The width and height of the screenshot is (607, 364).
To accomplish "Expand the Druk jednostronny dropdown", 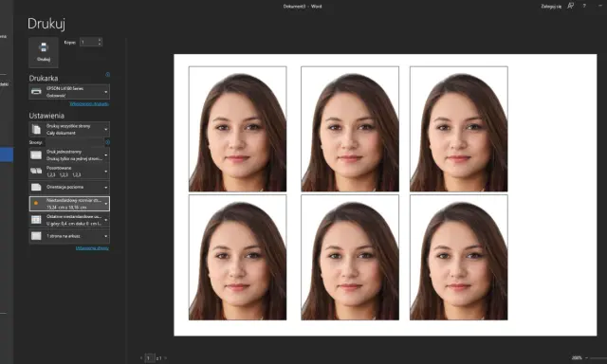I will (69, 155).
